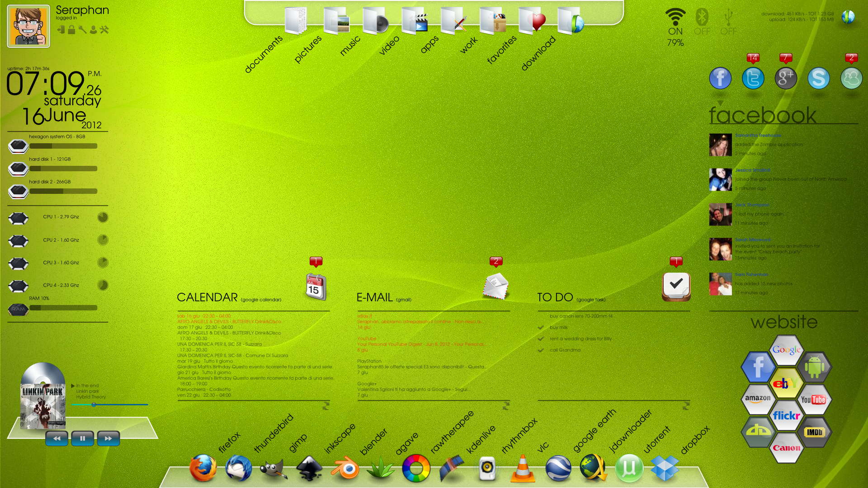The width and height of the screenshot is (868, 488).
Task: Open Samantha Treehouse's Facebook profile link
Action: point(758,135)
